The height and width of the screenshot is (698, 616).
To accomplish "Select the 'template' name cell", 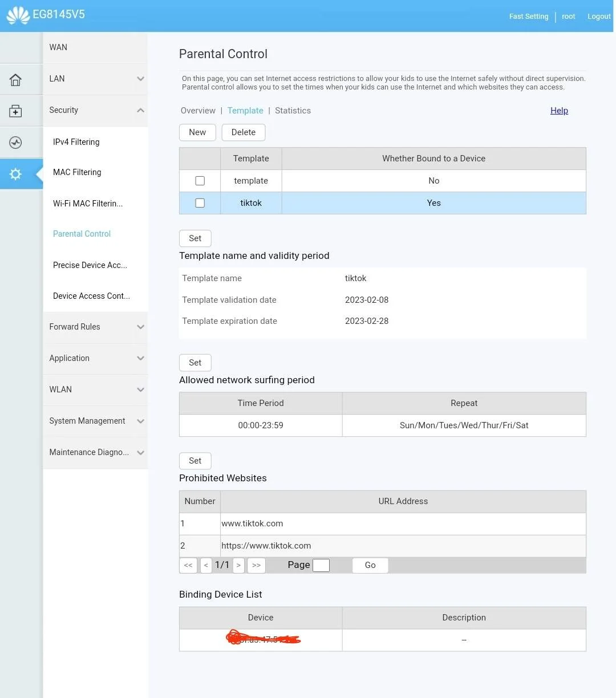I will click(251, 181).
